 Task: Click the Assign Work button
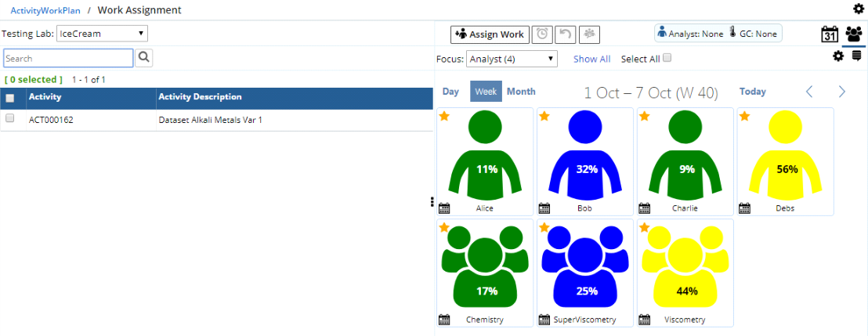point(490,34)
